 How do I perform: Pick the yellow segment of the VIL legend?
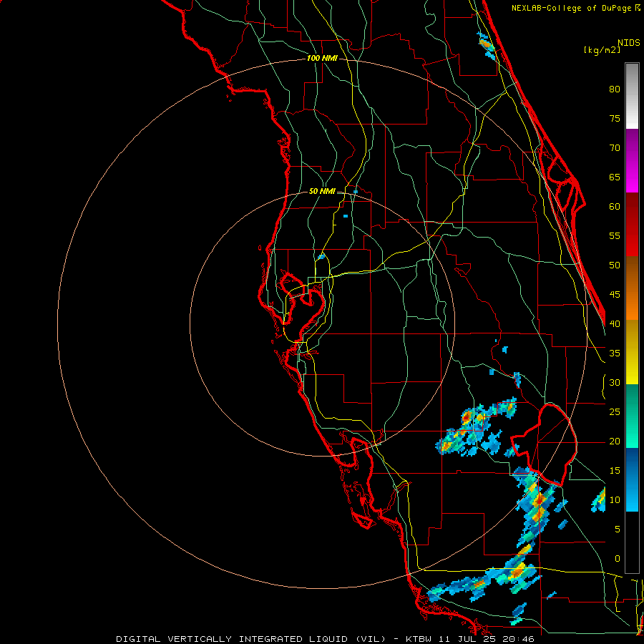coord(632,352)
